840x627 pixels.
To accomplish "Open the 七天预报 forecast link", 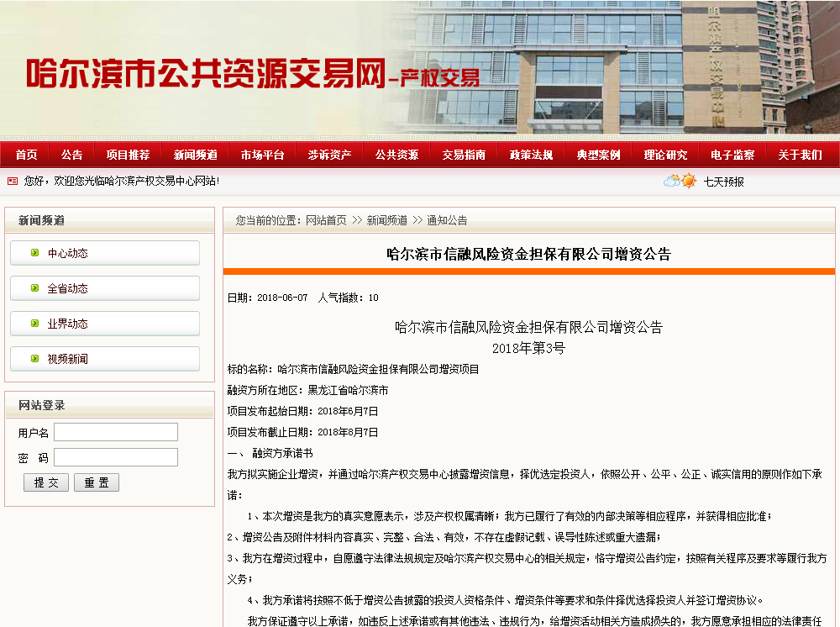I will [x=724, y=182].
